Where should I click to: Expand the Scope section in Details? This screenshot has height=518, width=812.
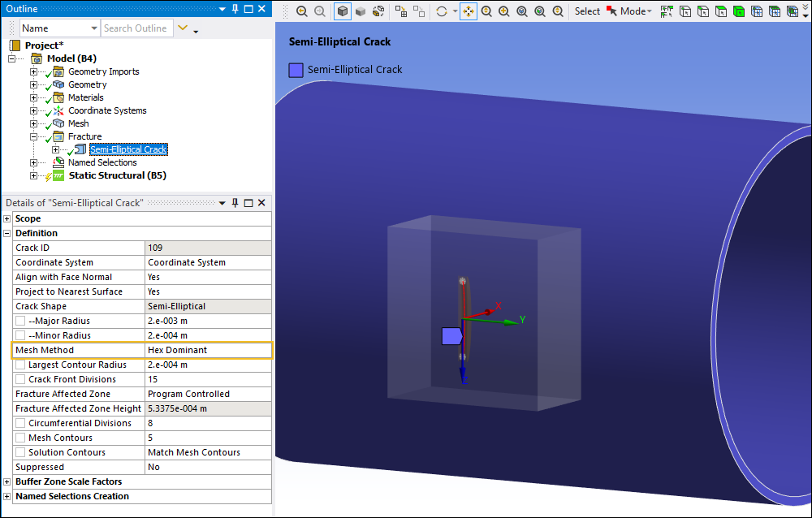(7, 218)
